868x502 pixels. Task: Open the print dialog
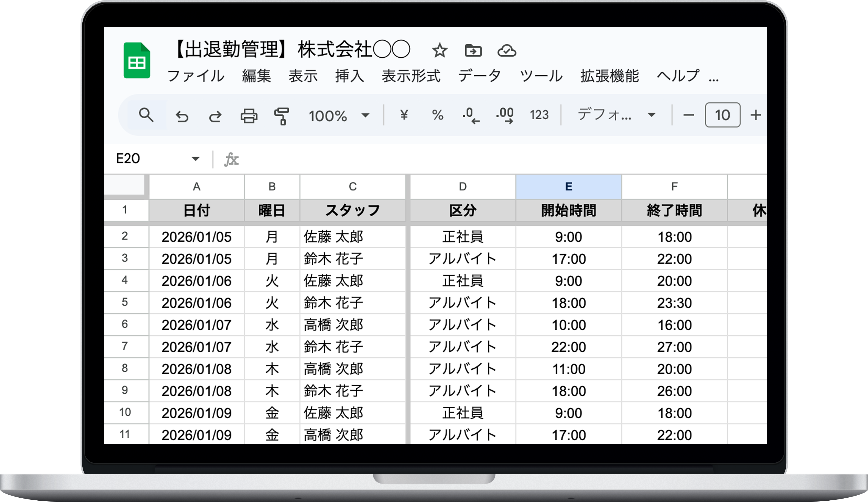[249, 116]
